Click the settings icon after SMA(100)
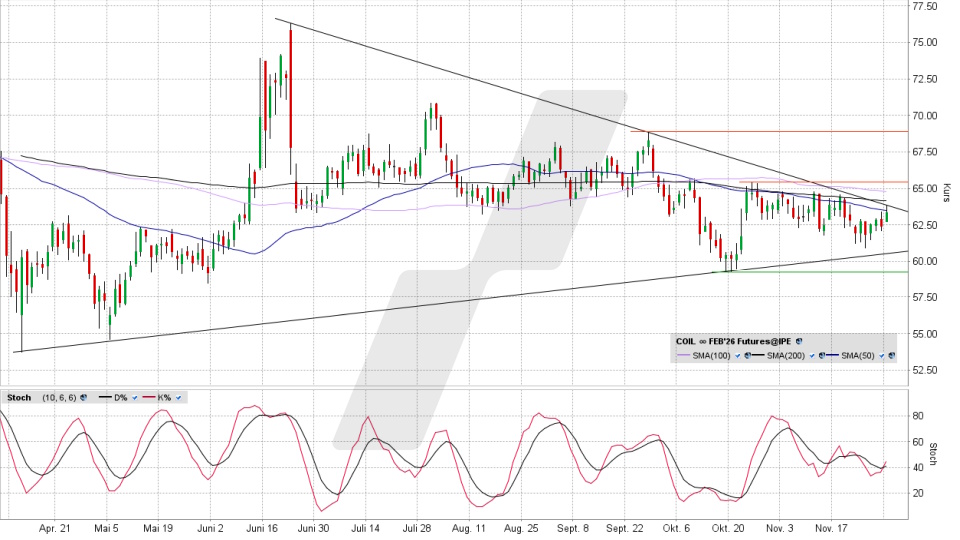 coord(748,355)
